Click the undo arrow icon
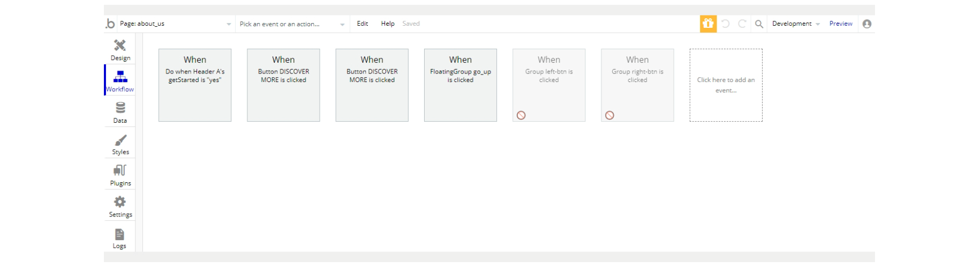Screen dimensions: 980x268 point(726,24)
